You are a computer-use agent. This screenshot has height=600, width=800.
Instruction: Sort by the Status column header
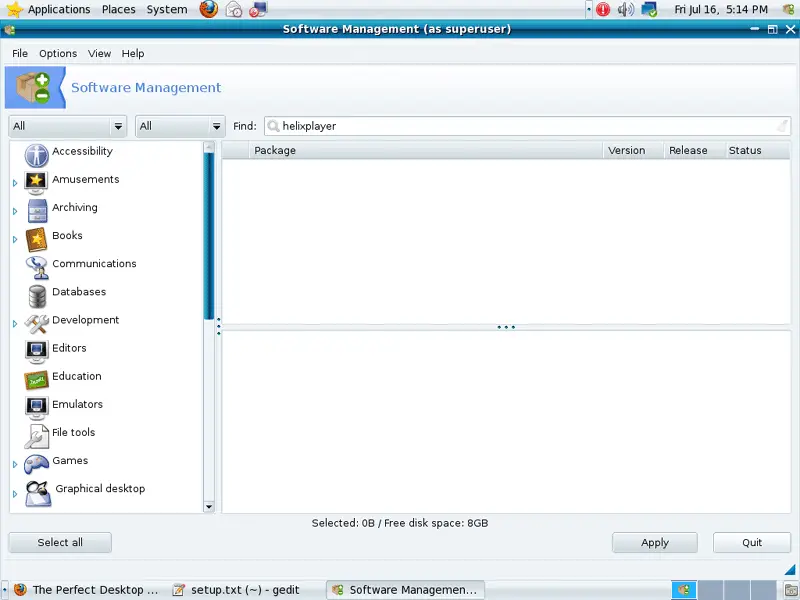coord(757,151)
